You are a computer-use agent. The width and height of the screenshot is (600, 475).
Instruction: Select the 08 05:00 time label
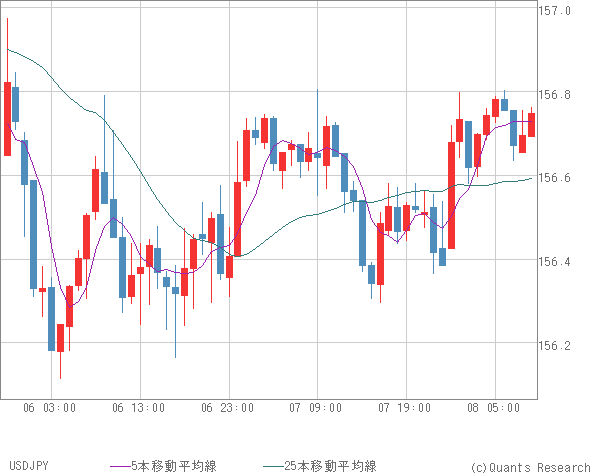494,408
